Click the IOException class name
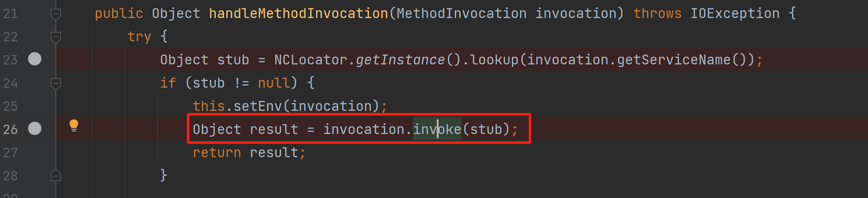The image size is (868, 198). (735, 14)
